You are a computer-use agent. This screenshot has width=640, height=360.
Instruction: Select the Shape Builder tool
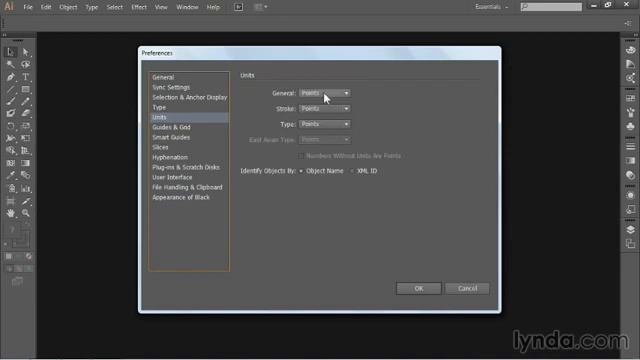pyautogui.click(x=11, y=151)
